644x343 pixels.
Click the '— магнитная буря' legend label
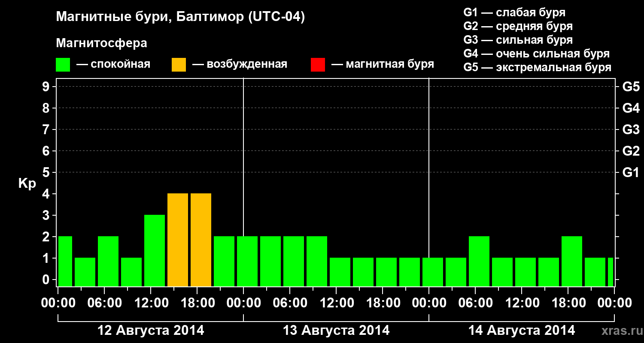click(383, 64)
